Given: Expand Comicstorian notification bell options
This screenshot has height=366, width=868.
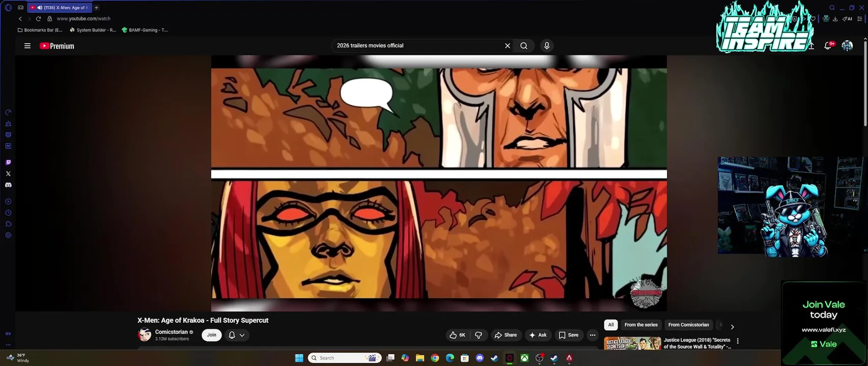Looking at the screenshot, I should [x=237, y=335].
